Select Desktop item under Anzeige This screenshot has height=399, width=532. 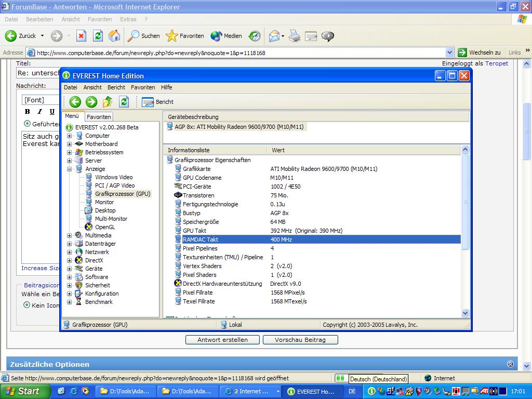(x=105, y=210)
